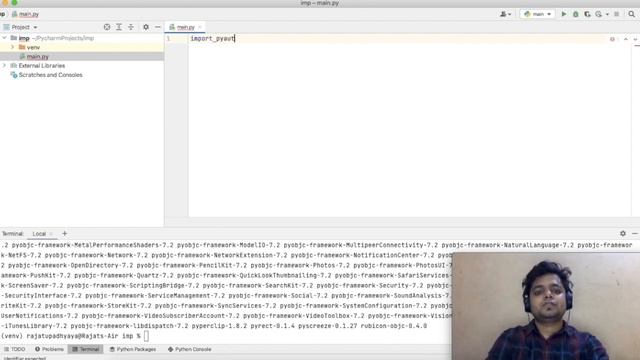
Task: Click the presenter webcam overlay
Action: click(x=546, y=306)
